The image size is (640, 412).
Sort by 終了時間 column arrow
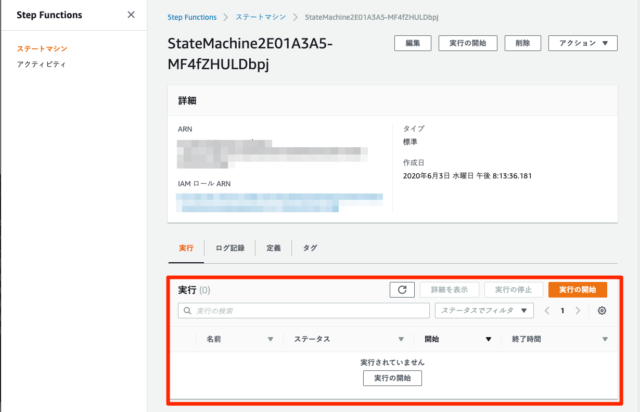coord(605,339)
